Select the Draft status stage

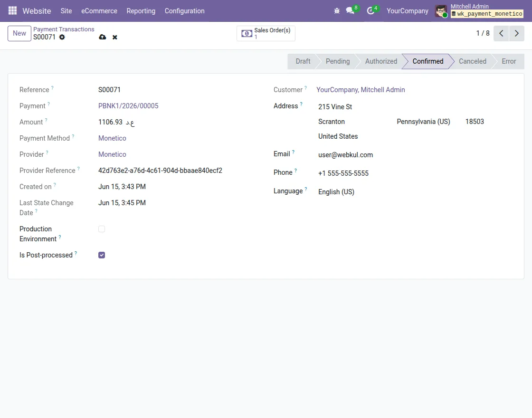pos(303,61)
